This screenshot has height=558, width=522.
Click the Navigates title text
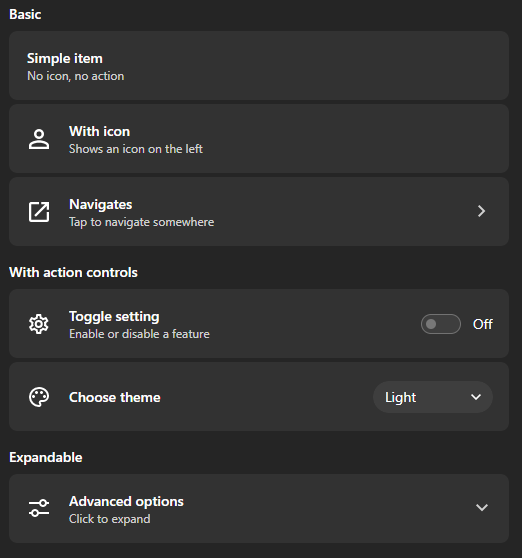point(101,205)
